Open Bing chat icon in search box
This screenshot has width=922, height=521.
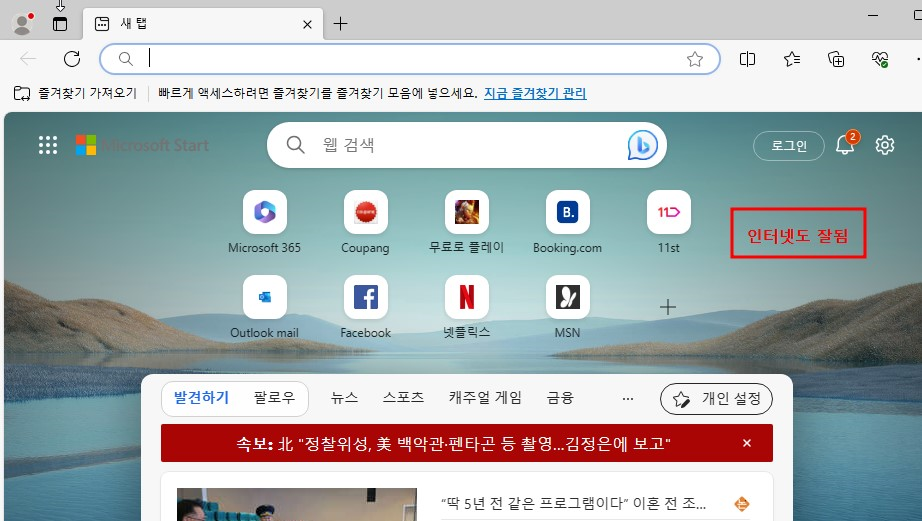click(642, 145)
